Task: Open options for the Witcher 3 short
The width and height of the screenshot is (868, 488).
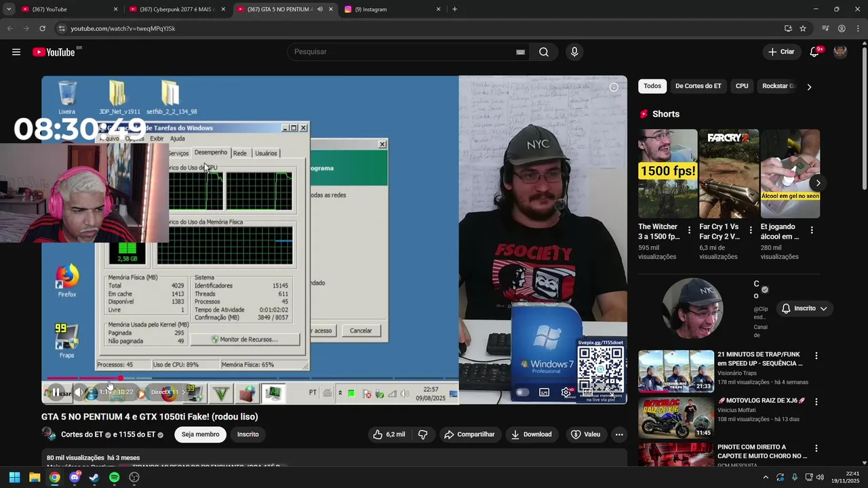Action: 690,230
